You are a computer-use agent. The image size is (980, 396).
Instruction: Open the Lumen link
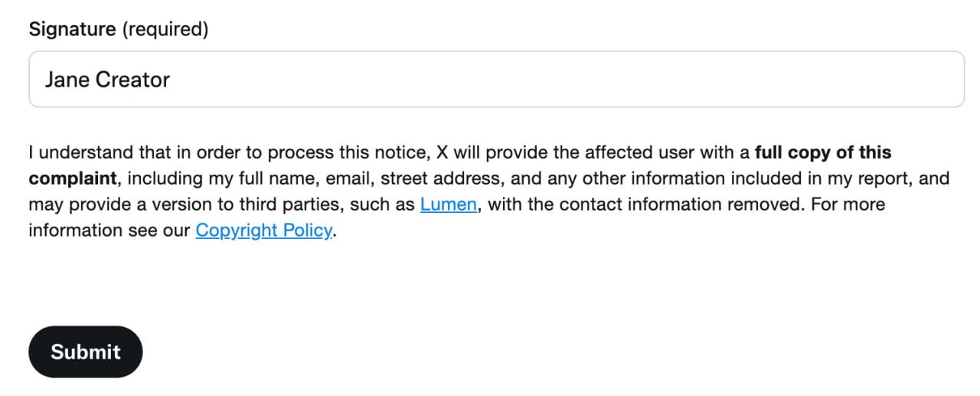point(449,205)
